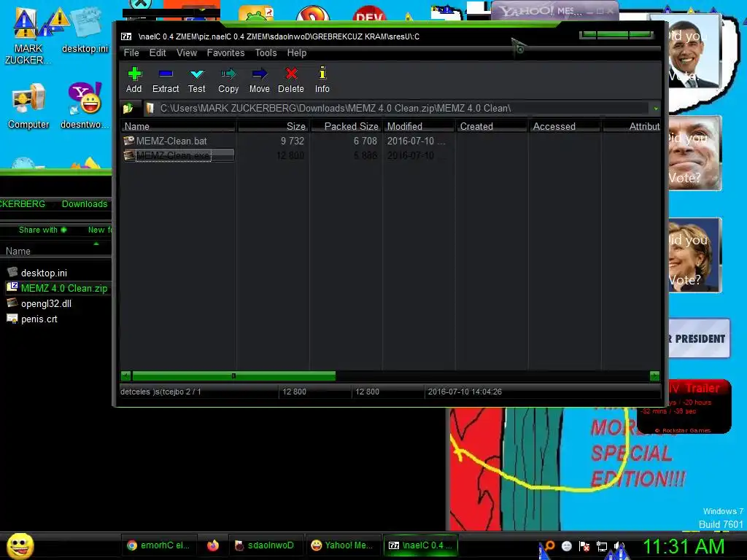Switch to the 7-Zip naelC taskbar button
The height and width of the screenshot is (560, 747).
pos(421,545)
